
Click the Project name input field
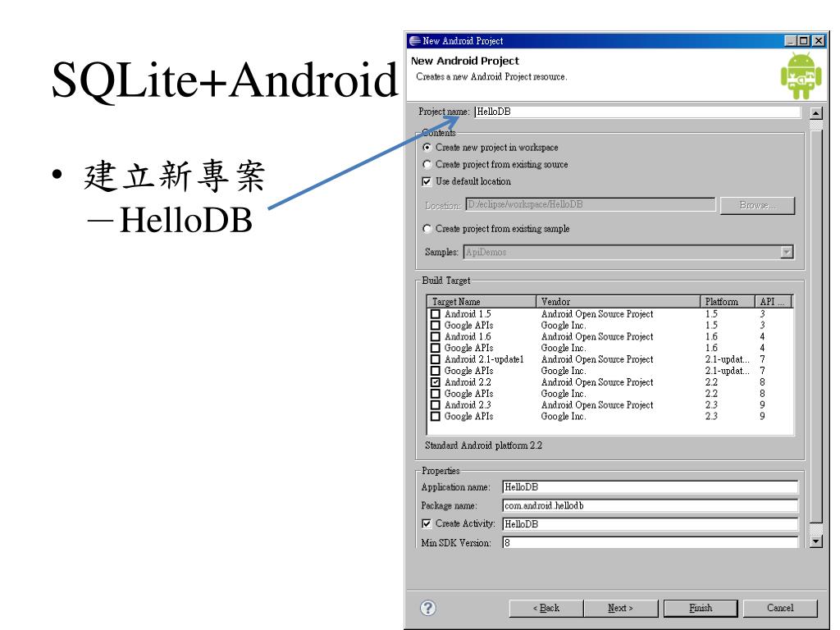tap(637, 112)
